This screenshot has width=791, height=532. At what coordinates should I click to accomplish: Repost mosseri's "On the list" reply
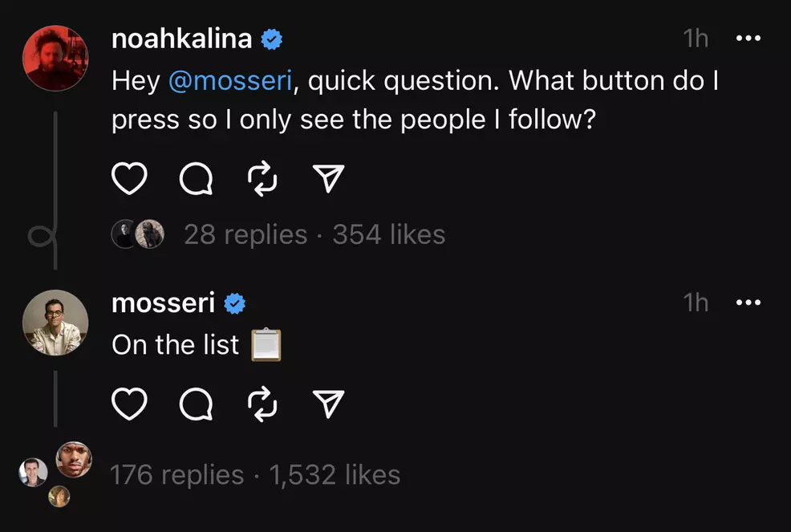(262, 404)
